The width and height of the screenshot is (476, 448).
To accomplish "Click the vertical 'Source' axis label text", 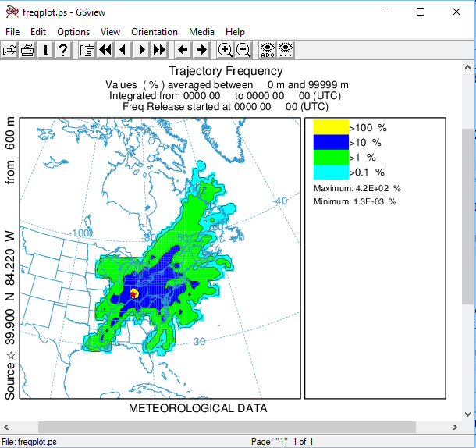I will 9,381.
